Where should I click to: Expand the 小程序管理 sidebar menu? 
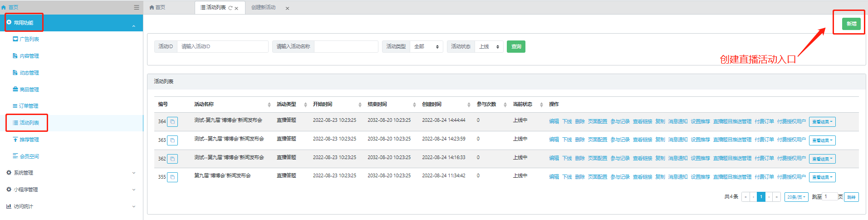pos(71,190)
